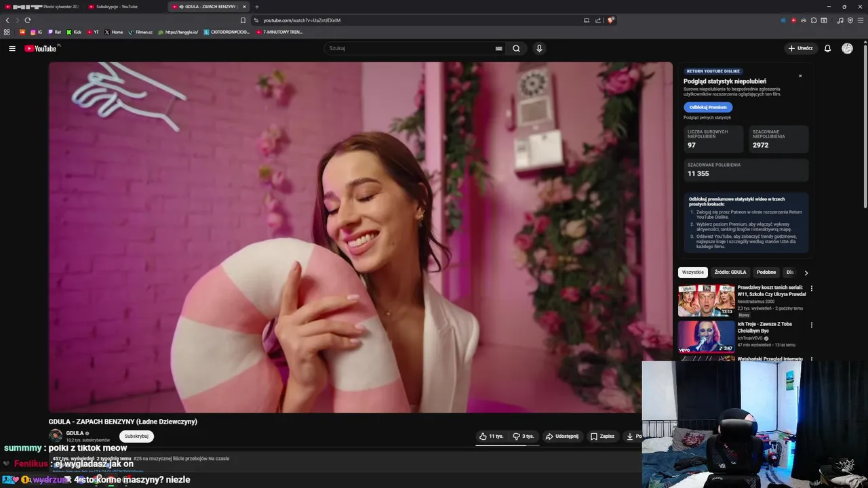868x488 pixels.
Task: Open a new browser tab
Action: tap(256, 7)
